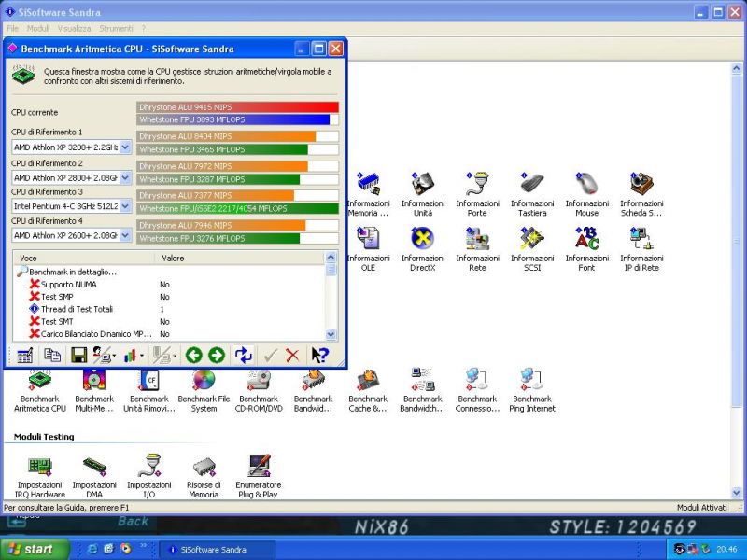Open the Informazioni Mouse module
Screen dimensions: 747x560
coord(587,194)
